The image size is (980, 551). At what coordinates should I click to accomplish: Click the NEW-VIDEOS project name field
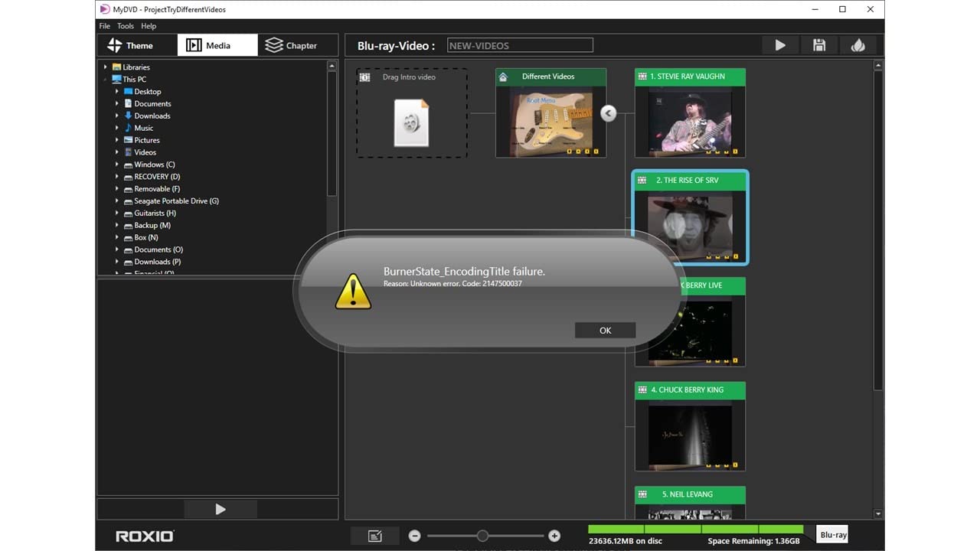[x=520, y=44]
